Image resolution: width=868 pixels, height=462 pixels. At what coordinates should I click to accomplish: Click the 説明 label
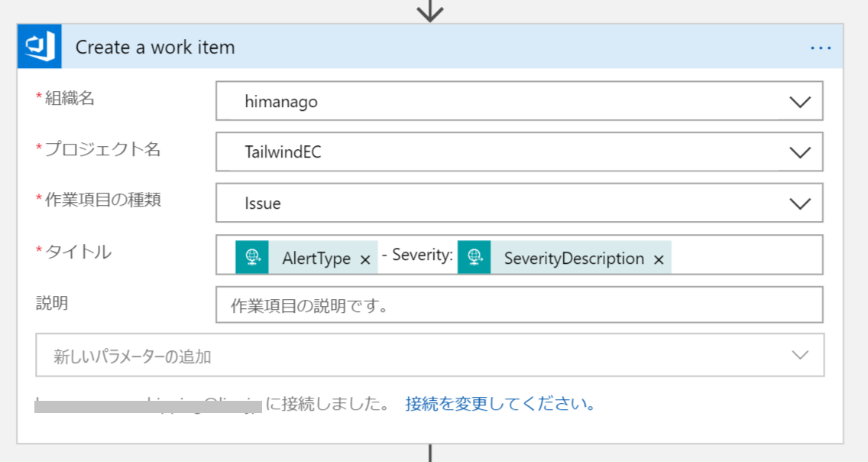[52, 303]
